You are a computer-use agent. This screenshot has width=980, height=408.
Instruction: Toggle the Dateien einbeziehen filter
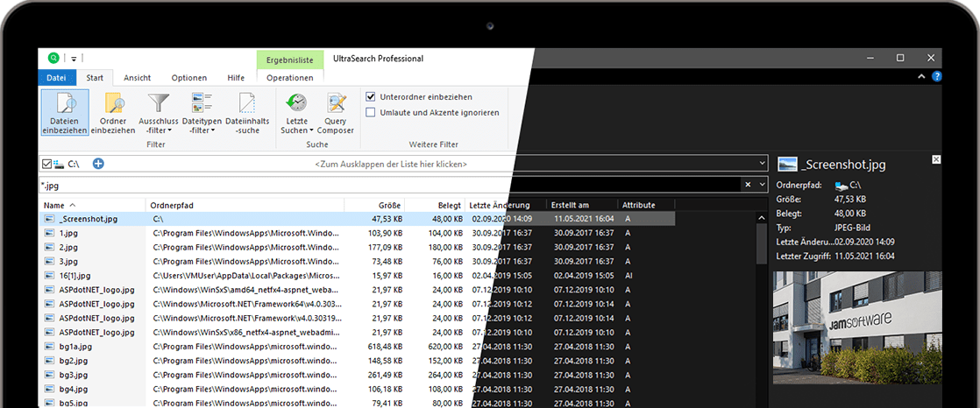[x=64, y=113]
